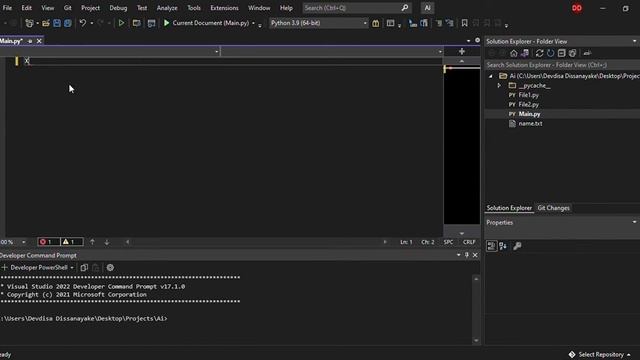
Task: Switch views icon in Solution Explorer
Action: coord(524,53)
